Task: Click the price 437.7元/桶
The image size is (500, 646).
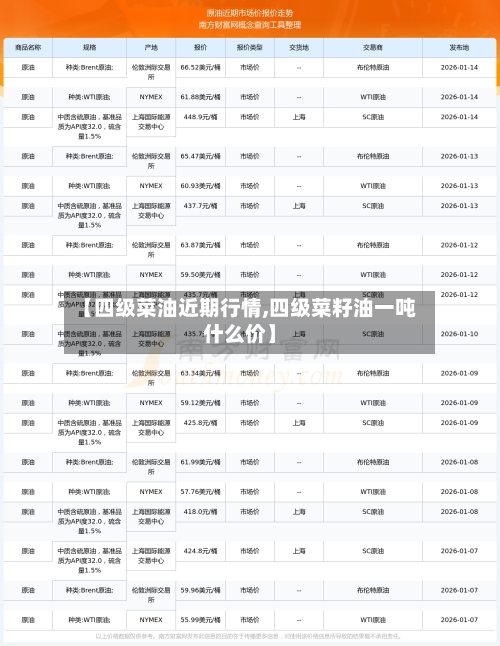Action: (x=201, y=206)
